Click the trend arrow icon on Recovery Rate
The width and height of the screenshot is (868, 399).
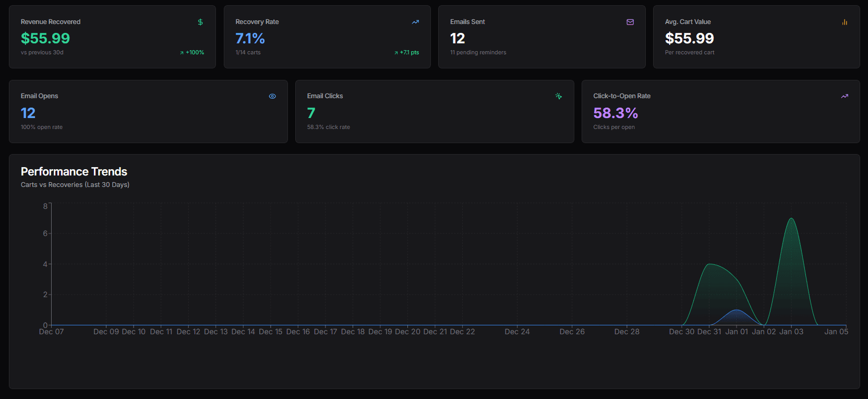(x=415, y=22)
